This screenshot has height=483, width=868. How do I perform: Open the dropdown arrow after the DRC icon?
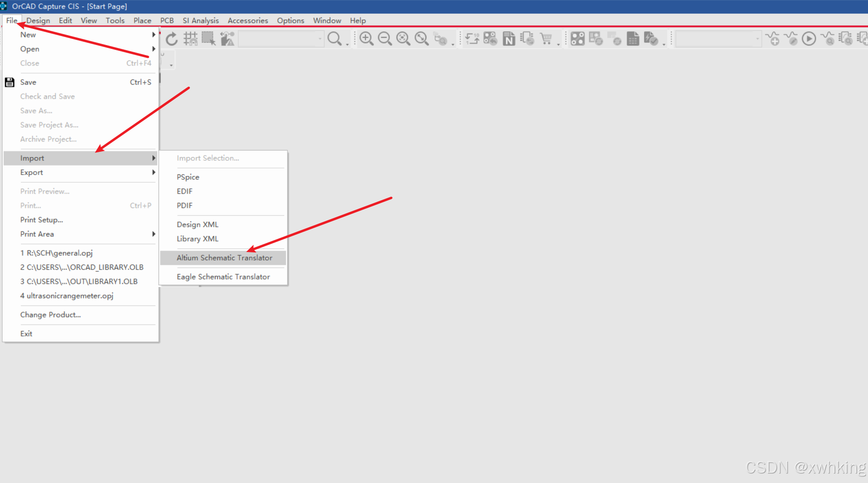click(664, 44)
